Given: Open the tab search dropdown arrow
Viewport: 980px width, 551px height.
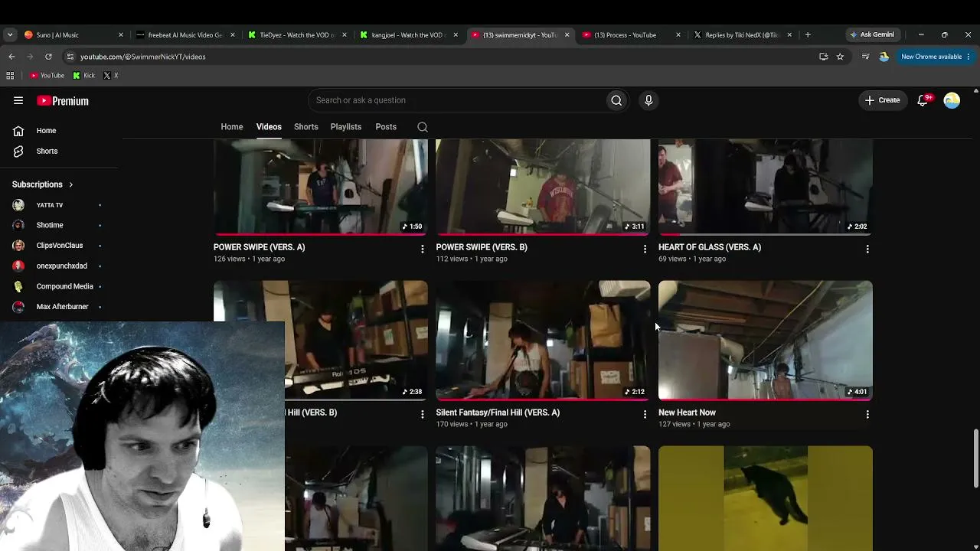Looking at the screenshot, I should point(10,34).
